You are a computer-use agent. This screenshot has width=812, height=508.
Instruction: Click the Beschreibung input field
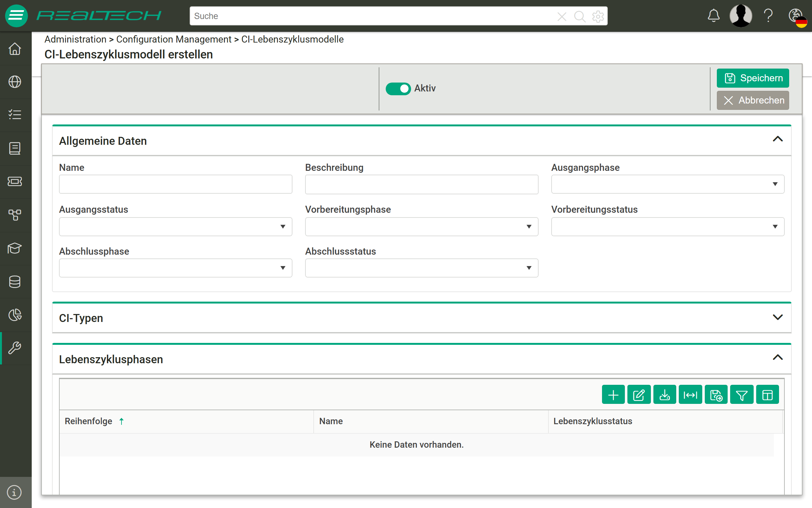point(422,184)
